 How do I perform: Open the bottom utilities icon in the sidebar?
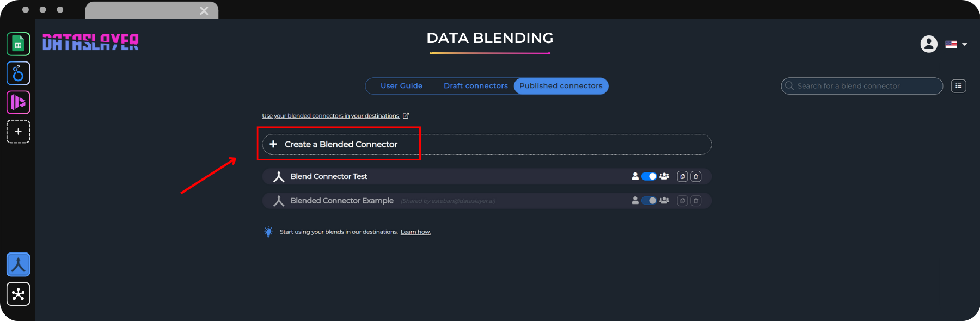[x=18, y=294]
